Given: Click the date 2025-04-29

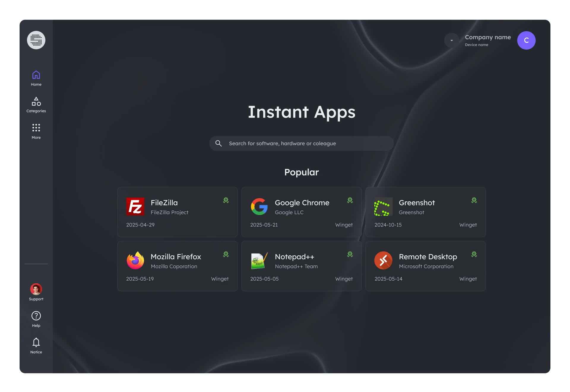Looking at the screenshot, I should coord(140,225).
